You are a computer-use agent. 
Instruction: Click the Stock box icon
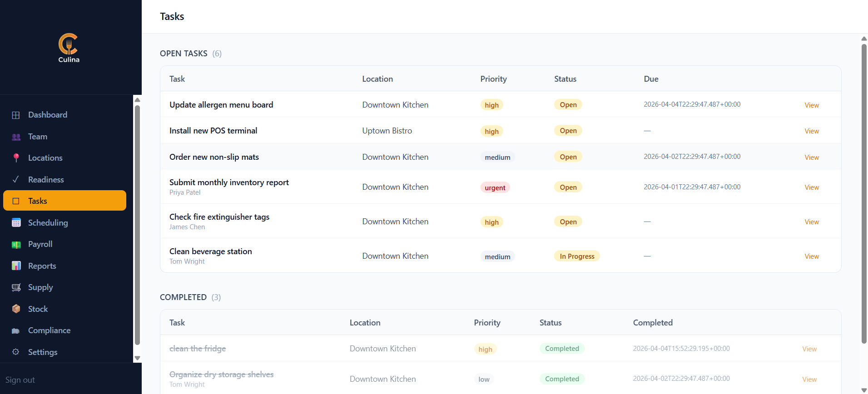[16, 309]
